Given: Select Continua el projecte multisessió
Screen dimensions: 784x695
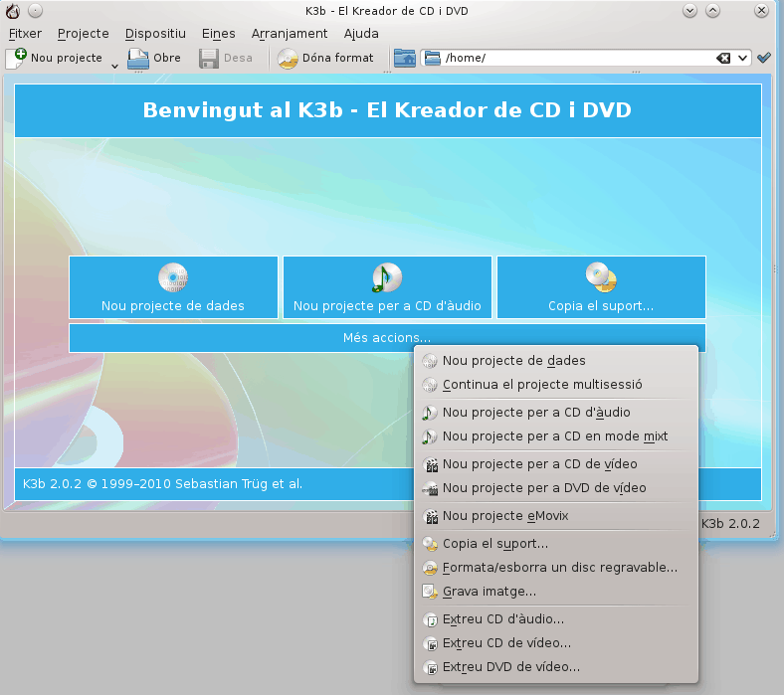Looking at the screenshot, I should 542,385.
